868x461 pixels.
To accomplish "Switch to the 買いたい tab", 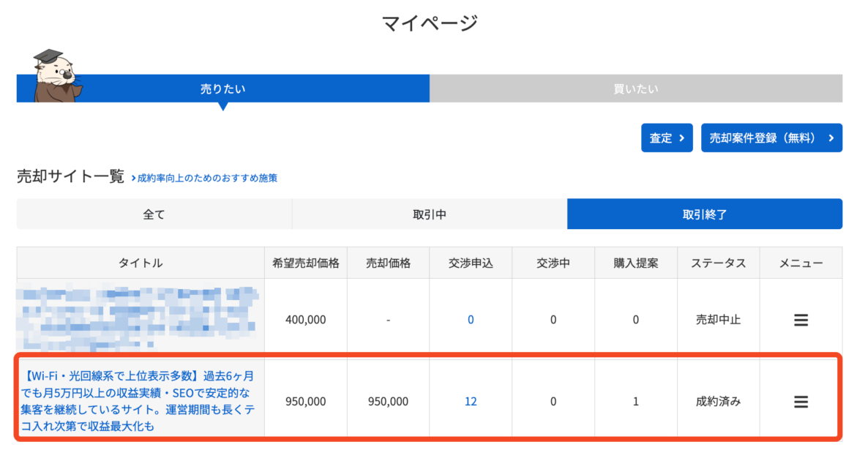I will [x=635, y=89].
